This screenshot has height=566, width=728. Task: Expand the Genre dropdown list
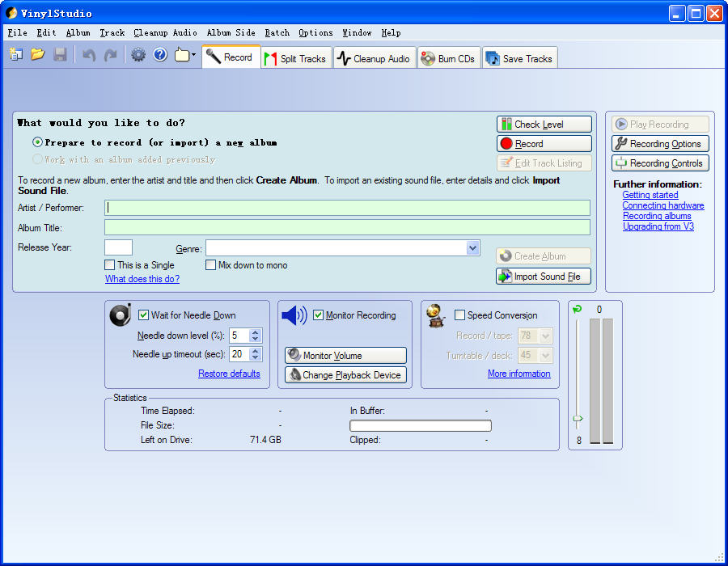pyautogui.click(x=472, y=247)
